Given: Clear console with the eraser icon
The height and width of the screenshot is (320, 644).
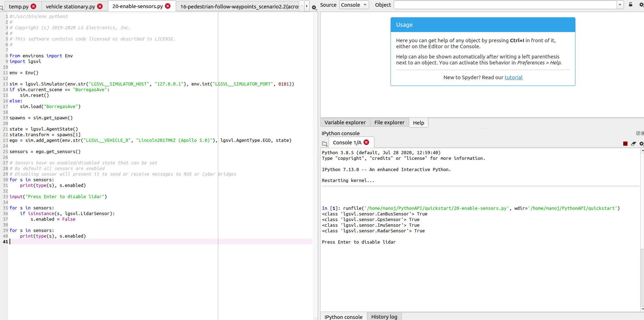Looking at the screenshot, I should [633, 144].
